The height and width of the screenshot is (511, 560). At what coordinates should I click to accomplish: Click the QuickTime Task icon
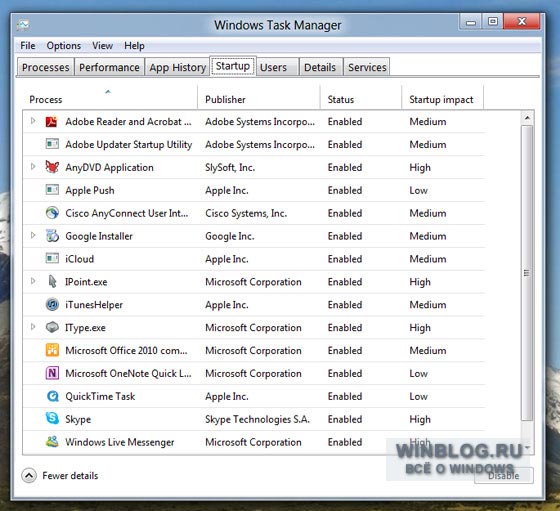point(52,396)
